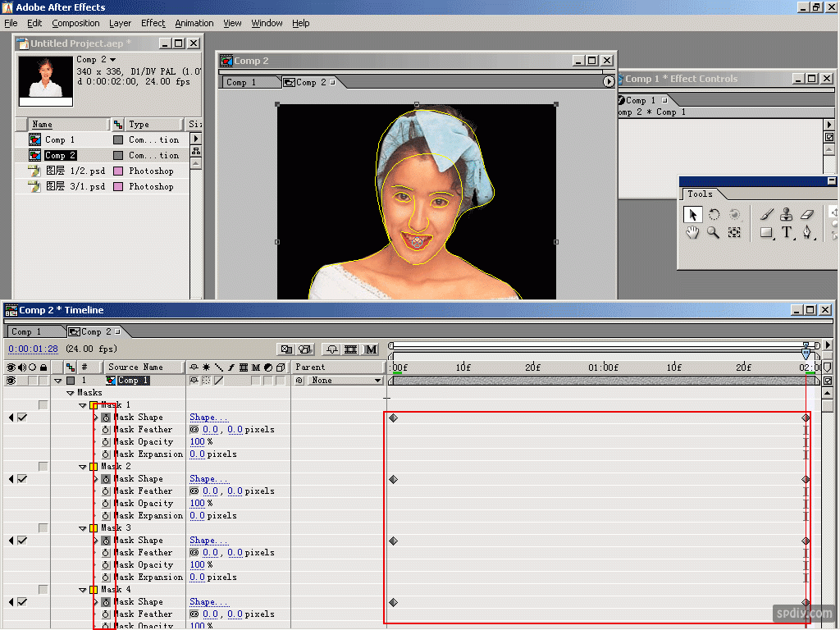Click Mask 3 yellow color swatch
The image size is (840, 630).
pyautogui.click(x=94, y=528)
